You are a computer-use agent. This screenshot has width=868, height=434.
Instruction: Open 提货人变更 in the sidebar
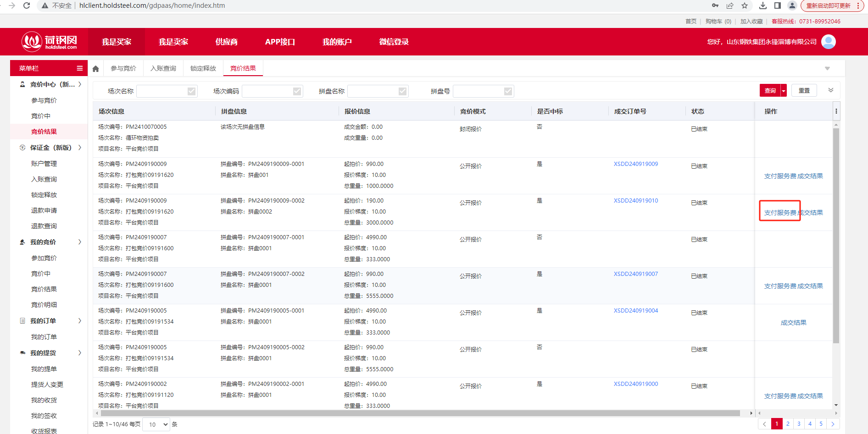47,385
